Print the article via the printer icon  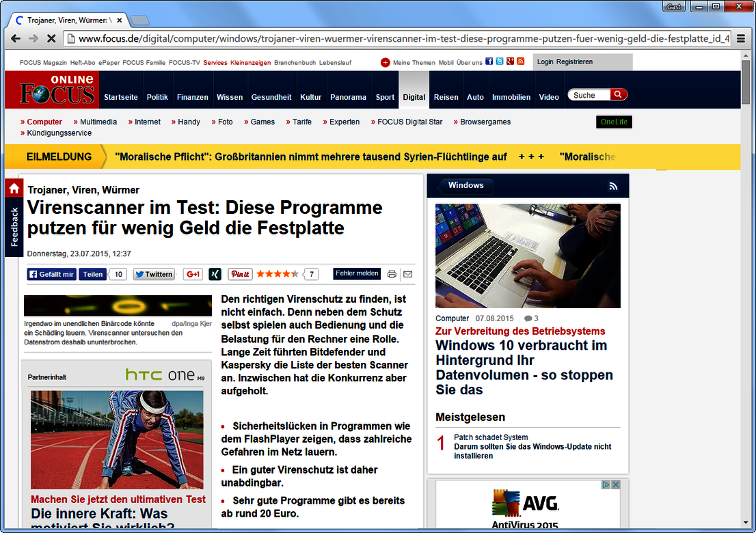pos(392,274)
